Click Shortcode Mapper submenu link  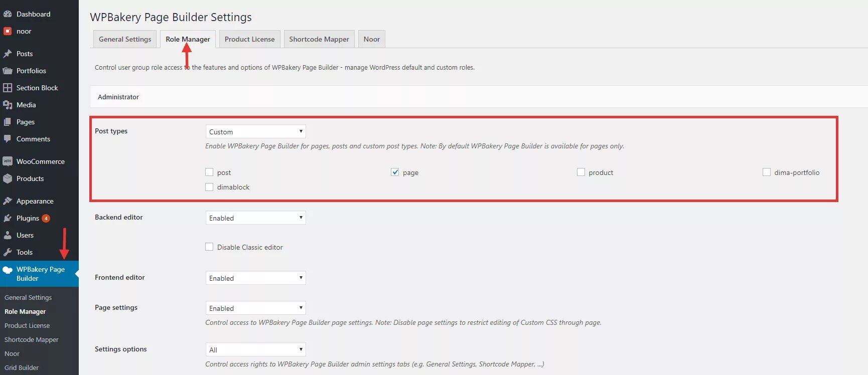32,339
